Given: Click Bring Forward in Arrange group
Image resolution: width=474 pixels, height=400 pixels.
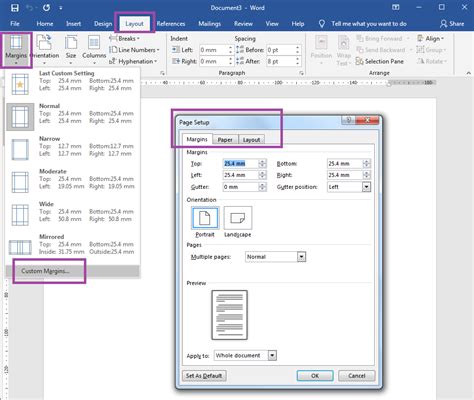Looking at the screenshot, I should pyautogui.click(x=383, y=39).
